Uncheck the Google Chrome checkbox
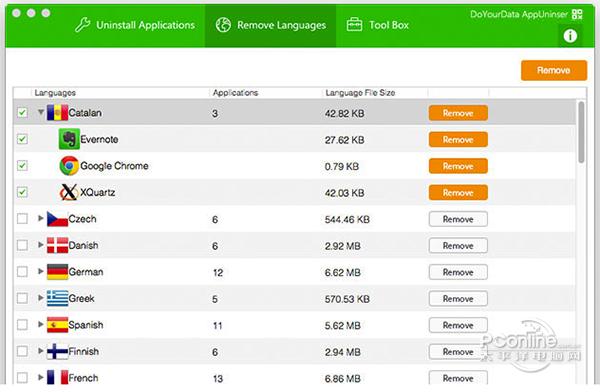Screen dimensions: 600x392 pos(23,166)
